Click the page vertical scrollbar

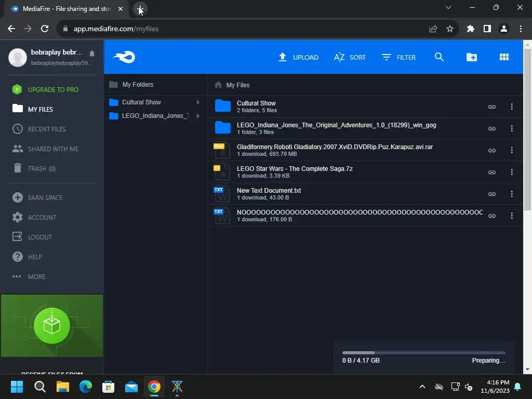[x=527, y=129]
